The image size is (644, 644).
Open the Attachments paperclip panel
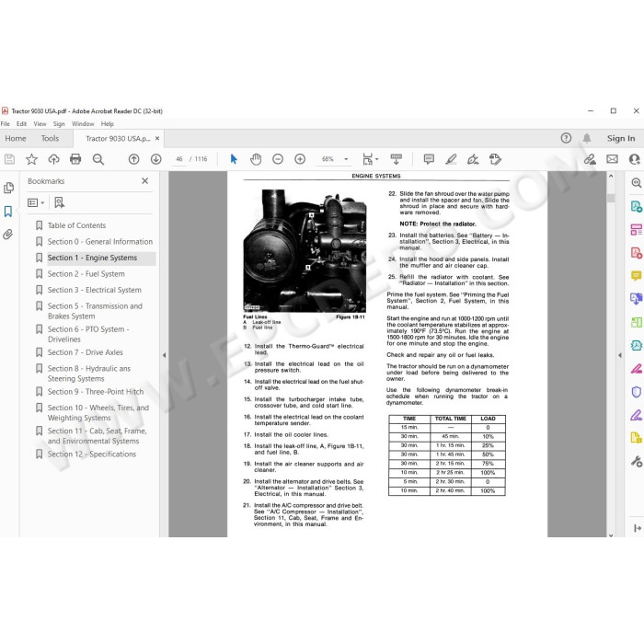(x=8, y=235)
